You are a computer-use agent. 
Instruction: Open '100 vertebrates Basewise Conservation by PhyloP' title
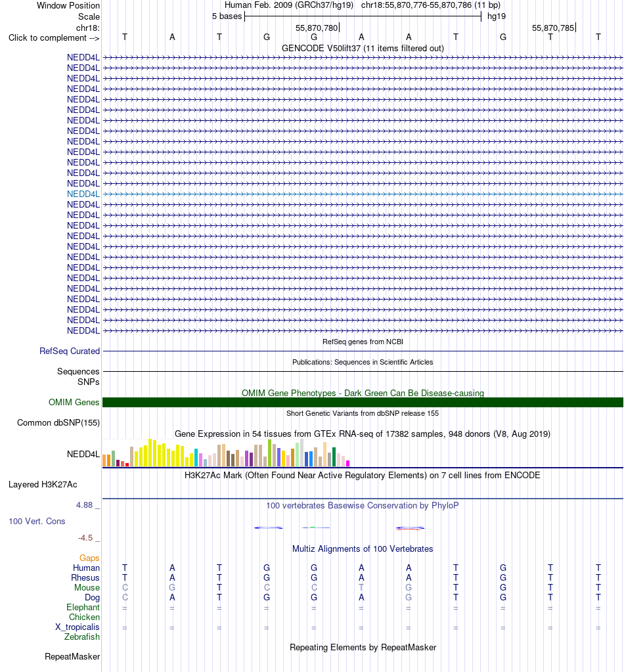pos(363,506)
